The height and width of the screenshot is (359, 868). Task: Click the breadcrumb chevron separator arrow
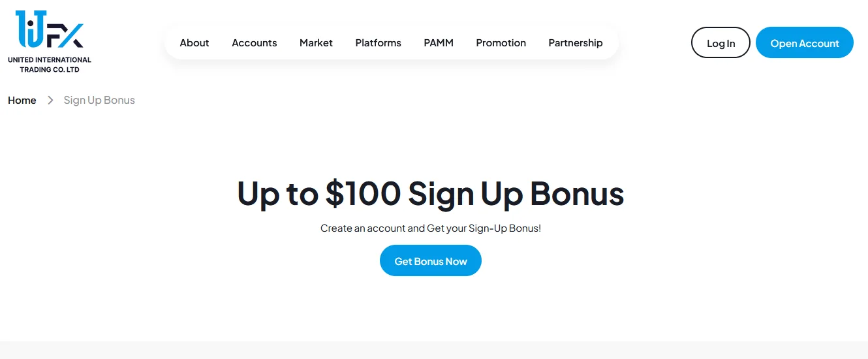click(x=50, y=101)
